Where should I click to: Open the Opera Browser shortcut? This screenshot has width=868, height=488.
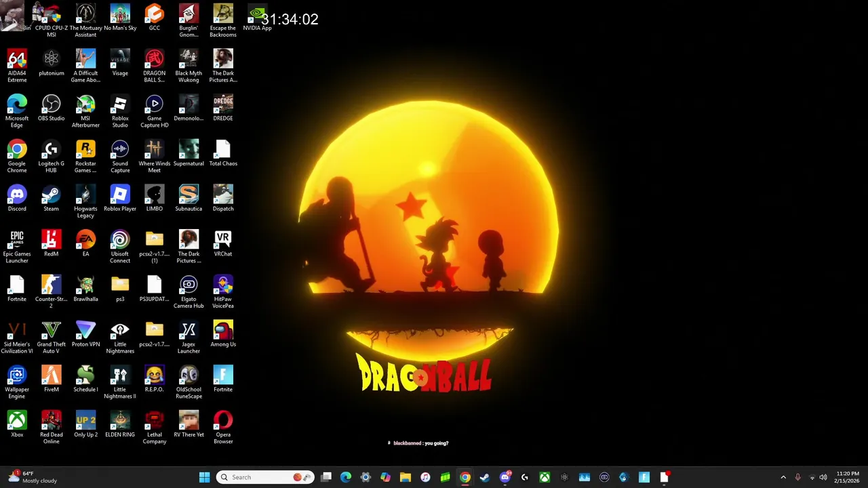tap(223, 428)
